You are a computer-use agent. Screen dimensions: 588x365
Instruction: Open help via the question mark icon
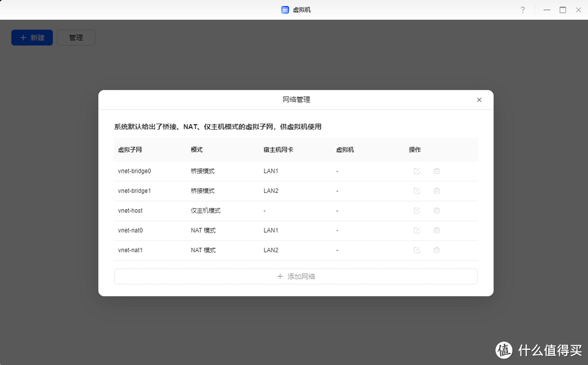[x=522, y=9]
